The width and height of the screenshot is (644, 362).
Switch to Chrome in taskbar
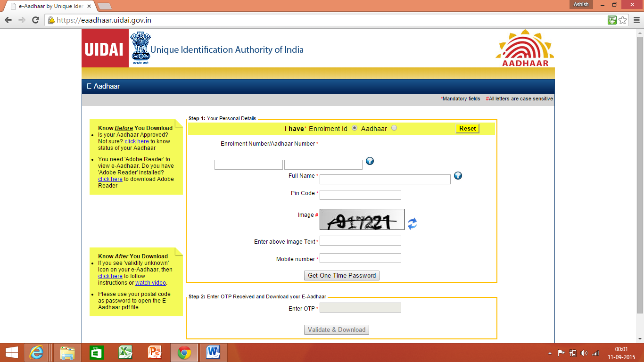184,352
